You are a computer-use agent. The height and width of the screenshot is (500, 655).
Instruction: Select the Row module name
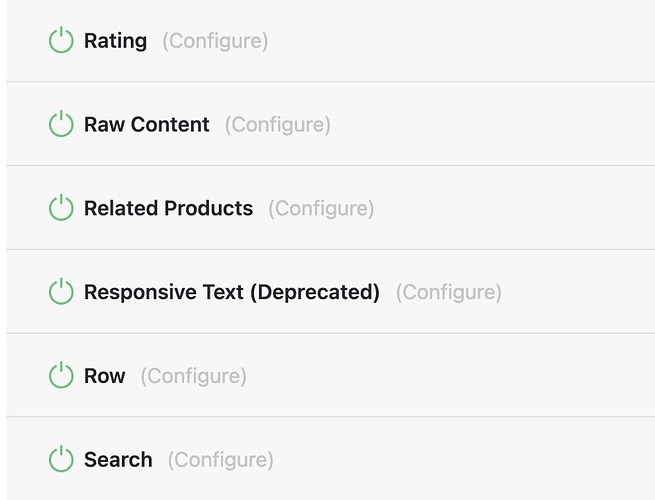pyautogui.click(x=104, y=376)
